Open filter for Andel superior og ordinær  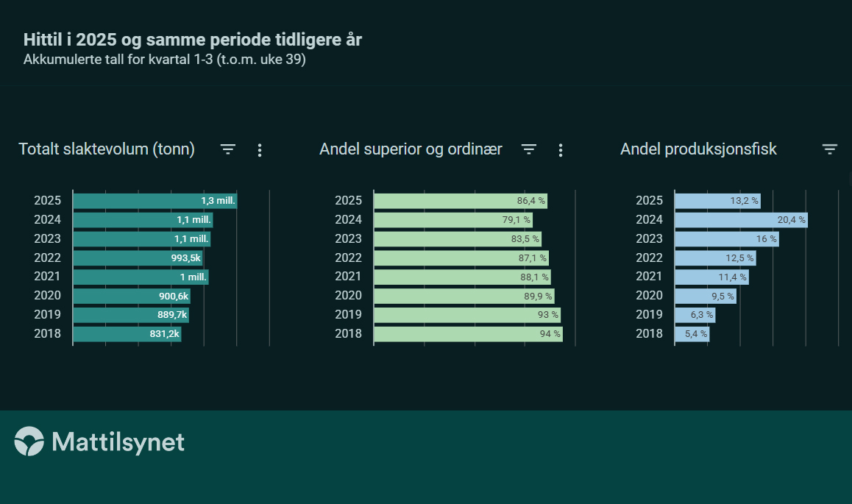pos(529,149)
